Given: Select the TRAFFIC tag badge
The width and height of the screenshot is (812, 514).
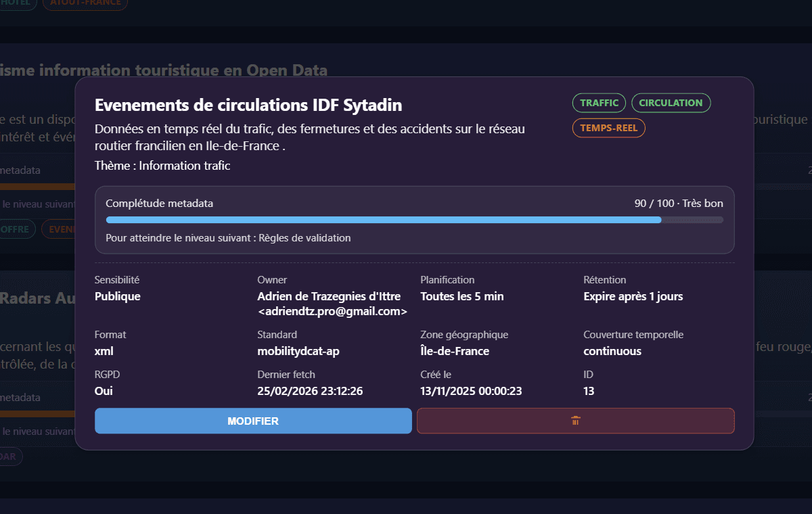Looking at the screenshot, I should click(599, 103).
